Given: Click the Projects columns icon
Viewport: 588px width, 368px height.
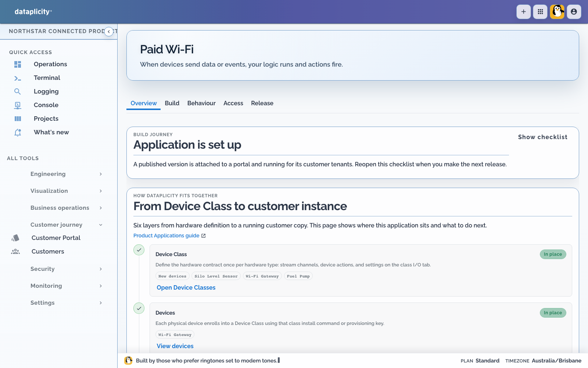Looking at the screenshot, I should (18, 119).
